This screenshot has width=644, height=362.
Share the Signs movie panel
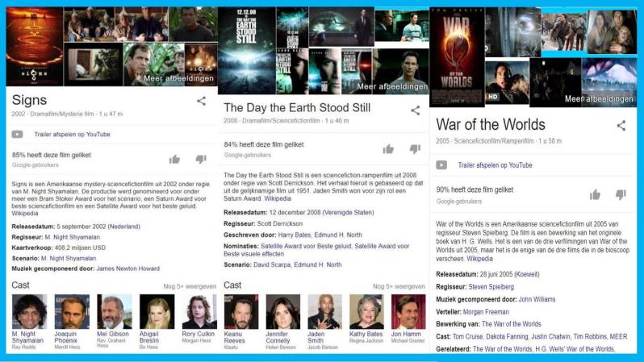point(201,101)
